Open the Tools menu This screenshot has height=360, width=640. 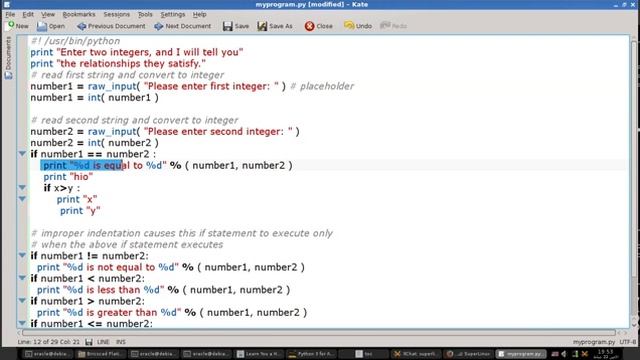tap(145, 14)
